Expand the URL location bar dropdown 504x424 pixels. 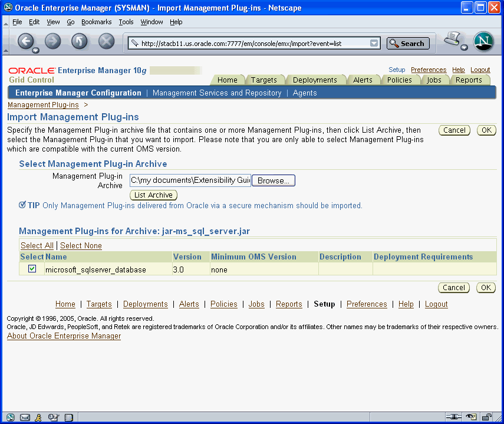click(374, 42)
